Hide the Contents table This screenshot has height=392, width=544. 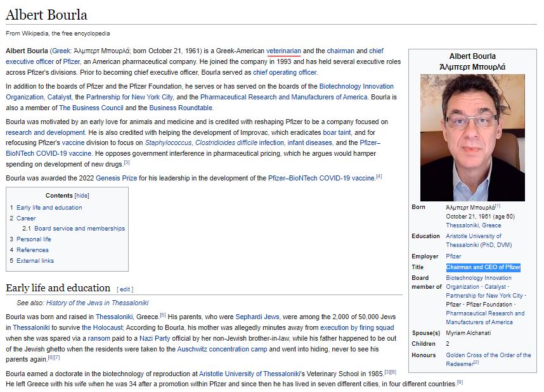[82, 196]
